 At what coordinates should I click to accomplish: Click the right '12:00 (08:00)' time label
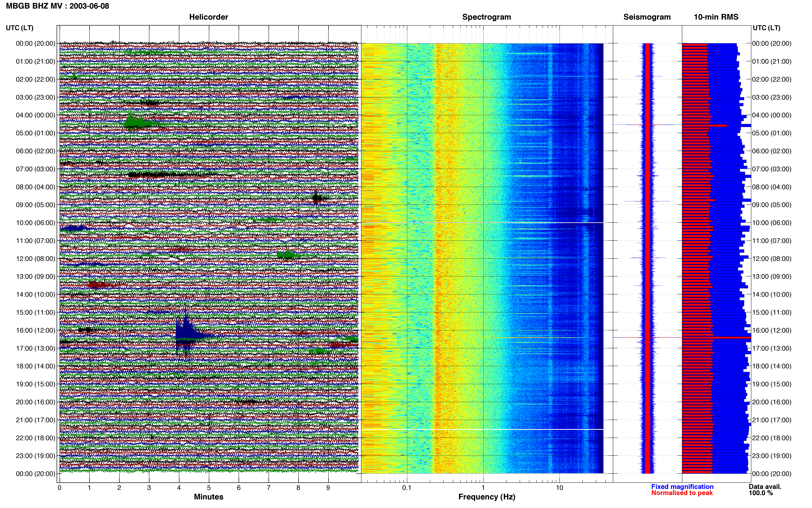[772, 259]
